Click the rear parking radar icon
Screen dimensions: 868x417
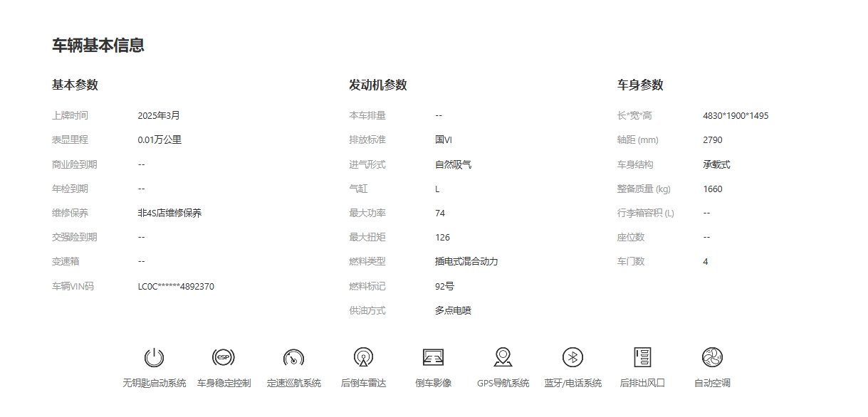pyautogui.click(x=363, y=357)
